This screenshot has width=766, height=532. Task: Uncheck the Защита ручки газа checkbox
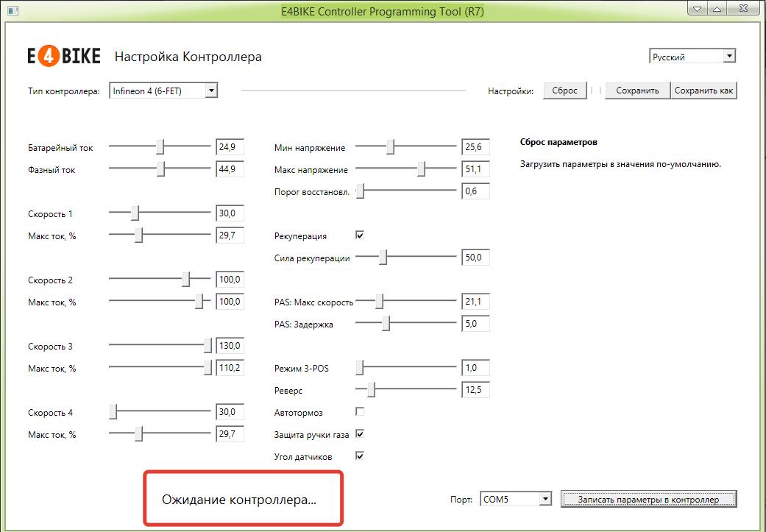[x=360, y=434]
